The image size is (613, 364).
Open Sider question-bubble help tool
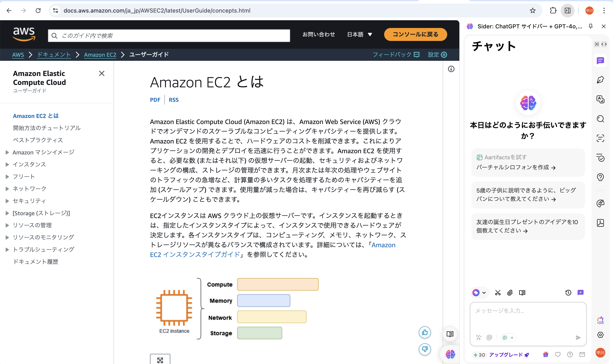[x=600, y=177]
